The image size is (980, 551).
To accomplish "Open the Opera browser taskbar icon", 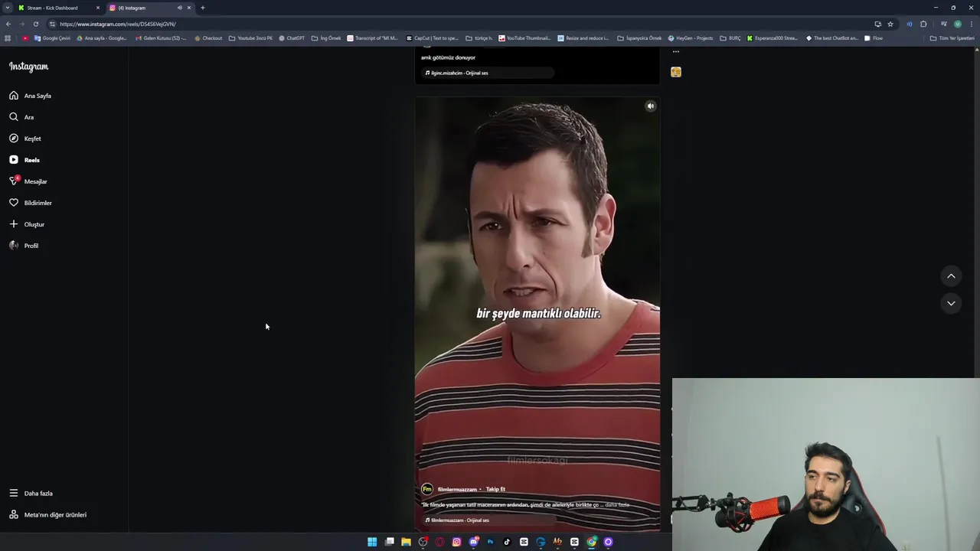I will [439, 542].
